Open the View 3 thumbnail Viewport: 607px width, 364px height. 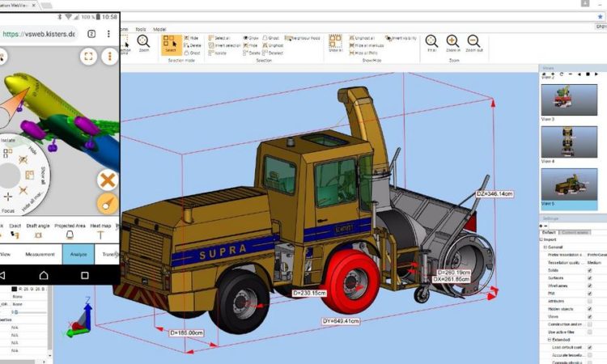tap(569, 100)
